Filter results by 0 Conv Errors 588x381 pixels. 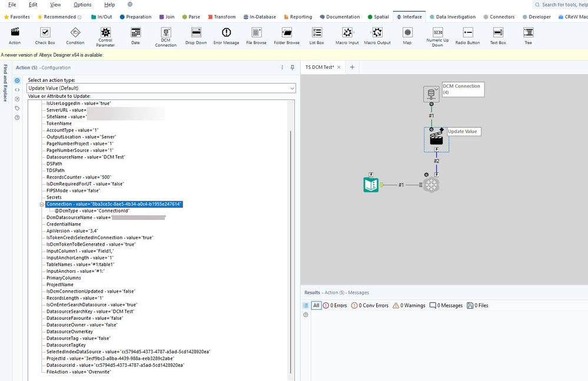pos(370,306)
